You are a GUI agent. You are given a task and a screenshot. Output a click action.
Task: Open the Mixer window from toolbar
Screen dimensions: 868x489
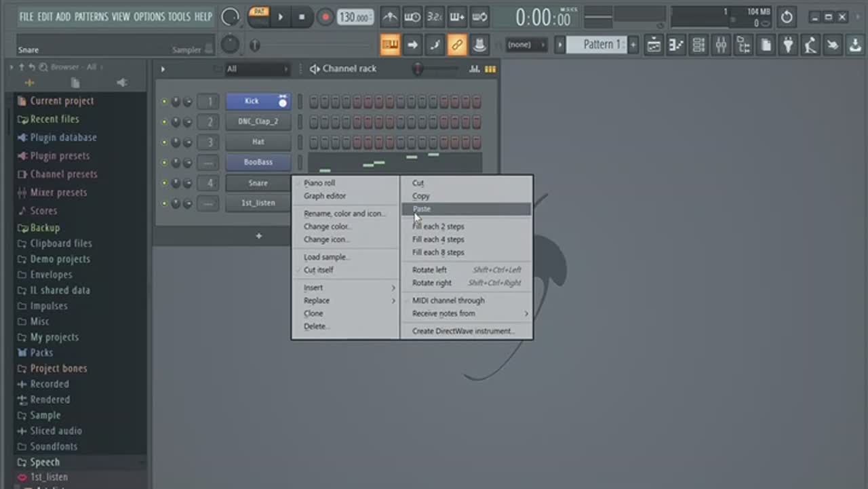point(721,45)
